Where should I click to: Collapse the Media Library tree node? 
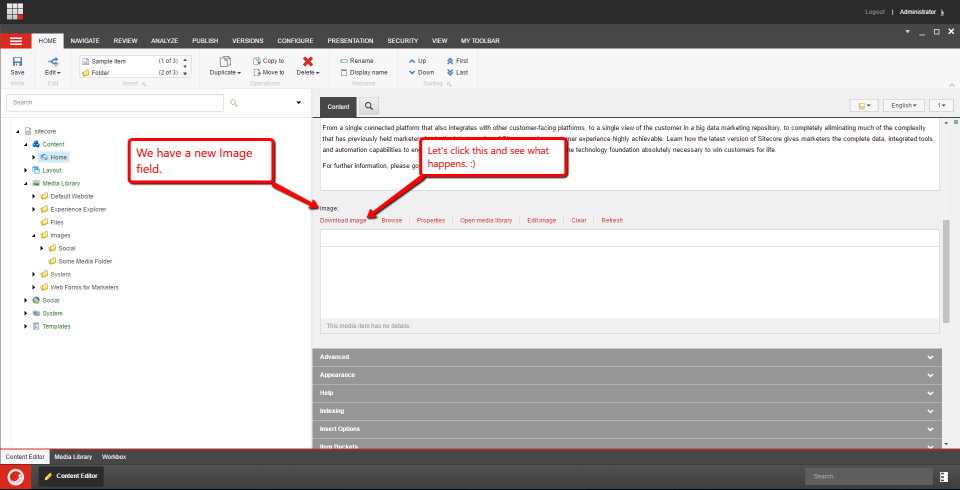(x=25, y=183)
